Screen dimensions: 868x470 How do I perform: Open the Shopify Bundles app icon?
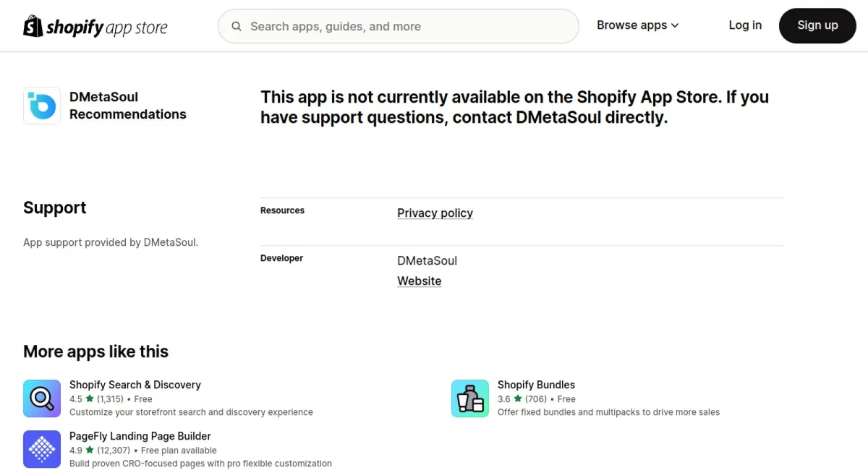(x=470, y=398)
